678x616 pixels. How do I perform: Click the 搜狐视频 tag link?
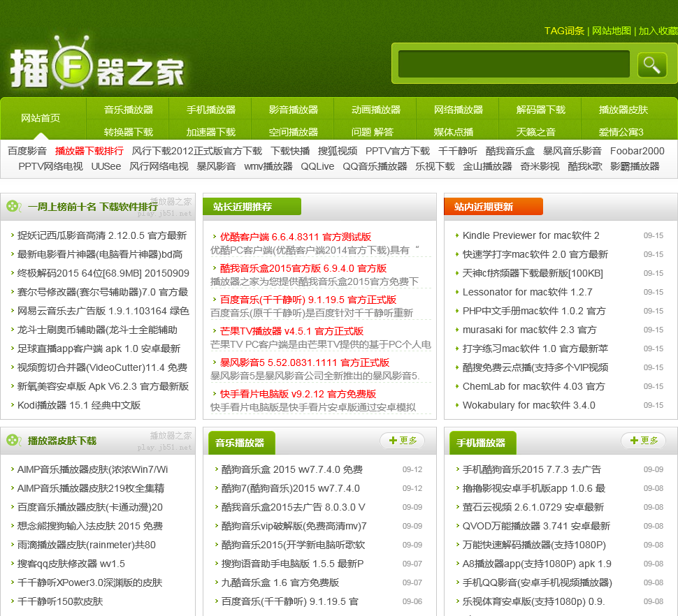pos(338,151)
